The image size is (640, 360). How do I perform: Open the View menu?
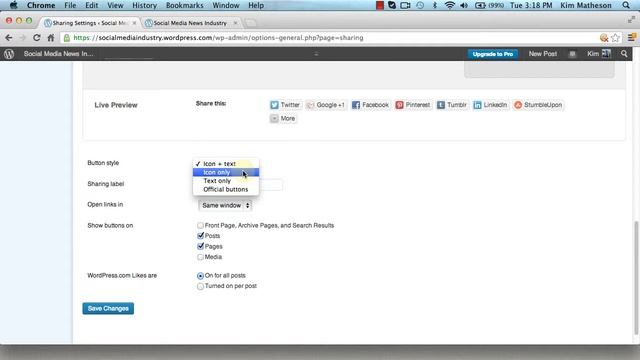click(115, 5)
